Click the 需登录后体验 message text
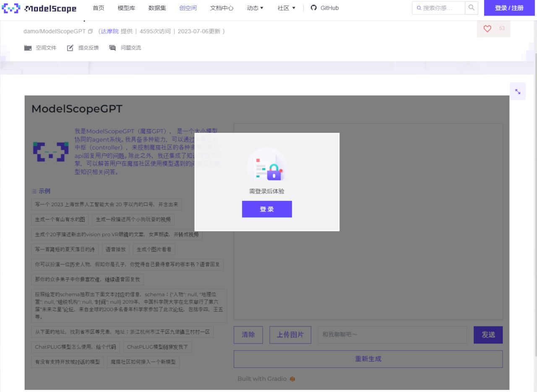The height and width of the screenshot is (392, 537). [267, 191]
